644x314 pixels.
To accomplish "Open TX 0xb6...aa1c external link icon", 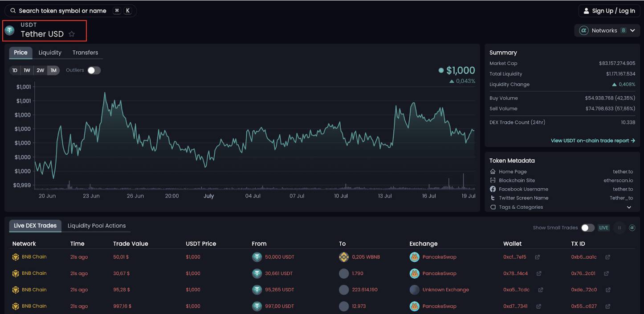I will pyautogui.click(x=607, y=257).
